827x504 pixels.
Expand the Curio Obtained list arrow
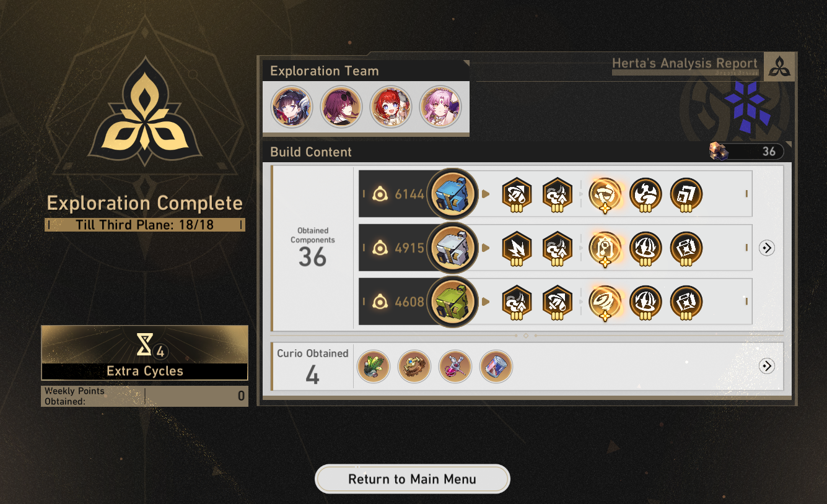767,366
